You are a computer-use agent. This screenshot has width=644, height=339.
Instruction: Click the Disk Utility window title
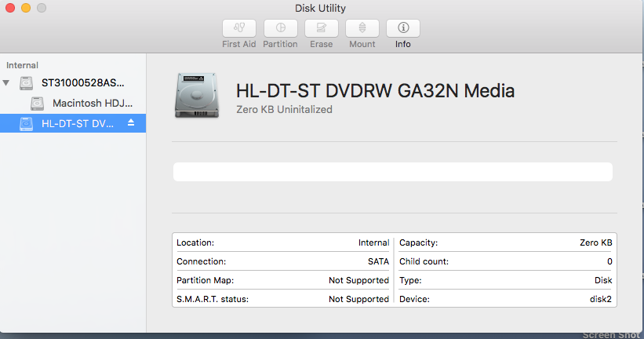point(320,8)
